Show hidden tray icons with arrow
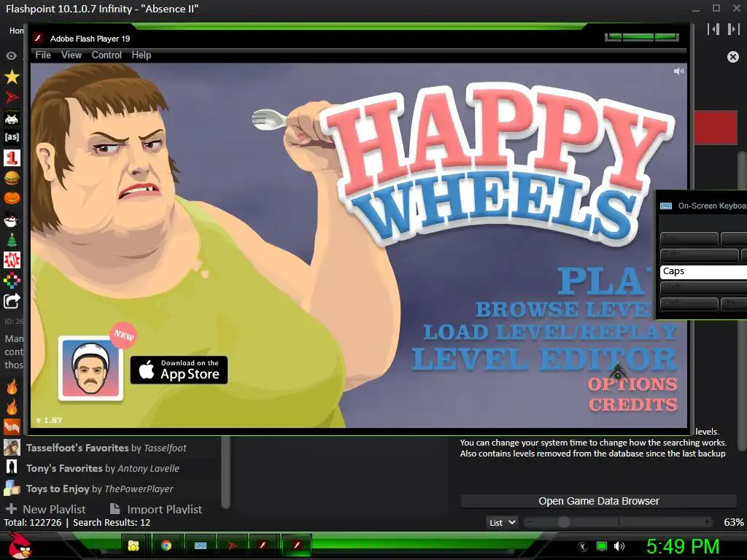The height and width of the screenshot is (560, 747). pos(583,547)
